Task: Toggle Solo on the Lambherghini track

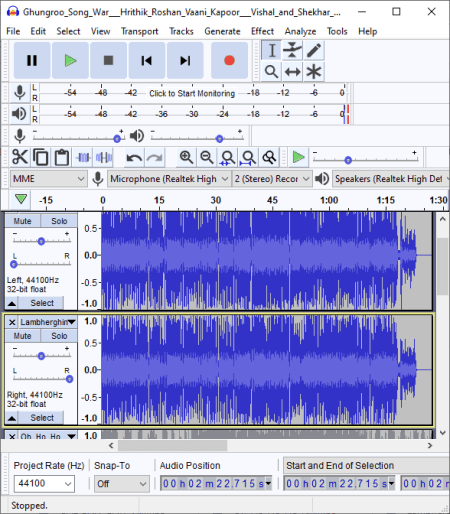Action: tap(59, 336)
